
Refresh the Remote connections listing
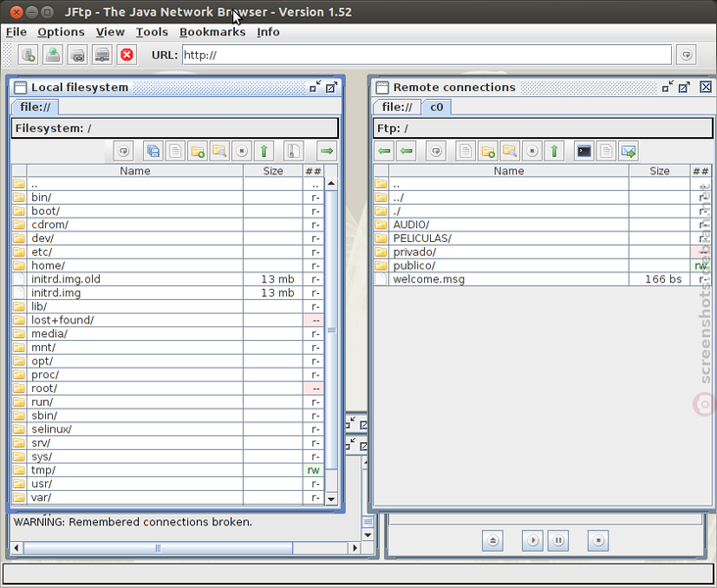pyautogui.click(x=436, y=151)
